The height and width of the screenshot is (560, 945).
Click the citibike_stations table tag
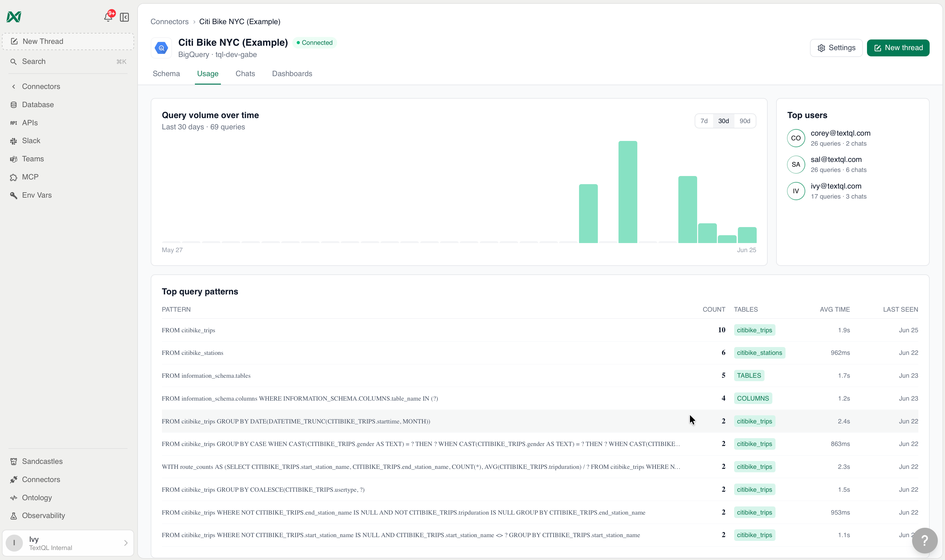pyautogui.click(x=759, y=353)
